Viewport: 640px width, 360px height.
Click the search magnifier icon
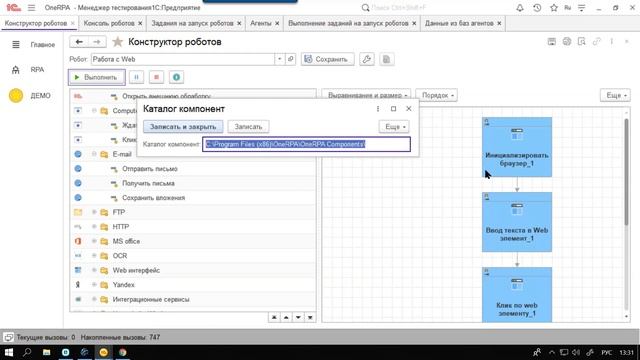click(x=366, y=8)
